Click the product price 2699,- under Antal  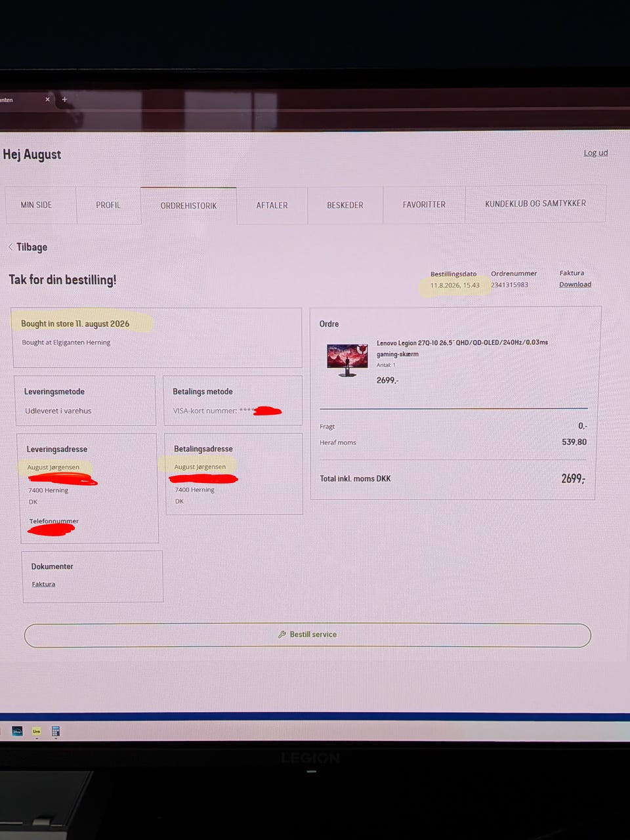tap(387, 380)
